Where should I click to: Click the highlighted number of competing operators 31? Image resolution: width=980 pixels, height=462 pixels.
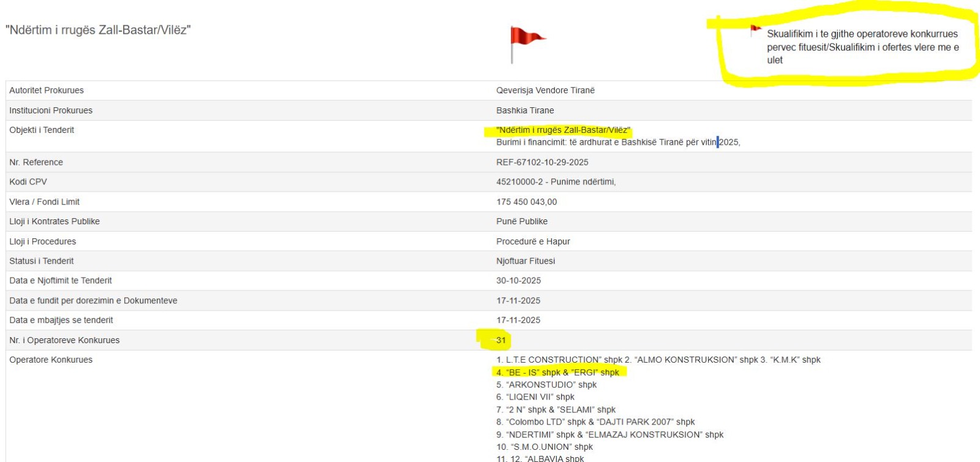tap(501, 340)
